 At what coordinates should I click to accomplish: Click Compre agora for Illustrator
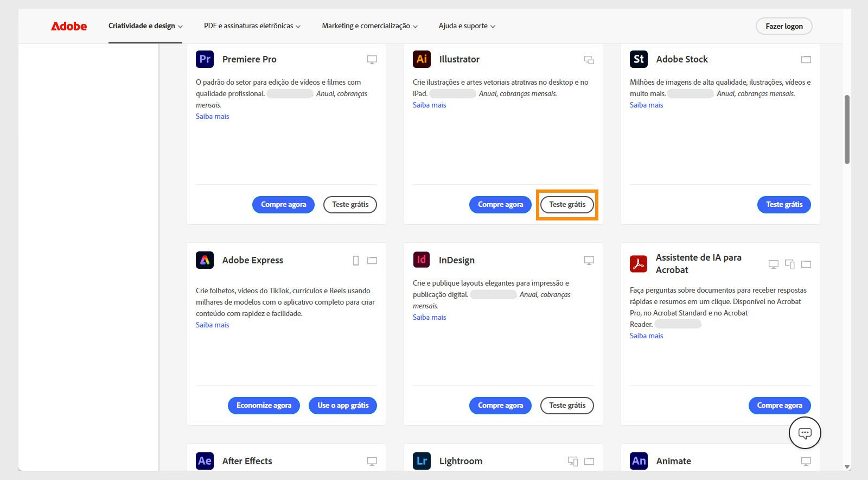[500, 205]
